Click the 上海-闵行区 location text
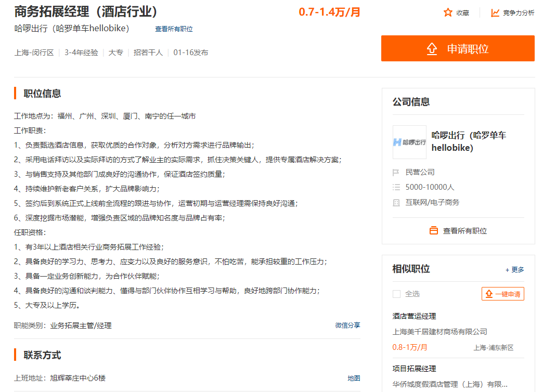The width and height of the screenshot is (543, 392). (34, 53)
